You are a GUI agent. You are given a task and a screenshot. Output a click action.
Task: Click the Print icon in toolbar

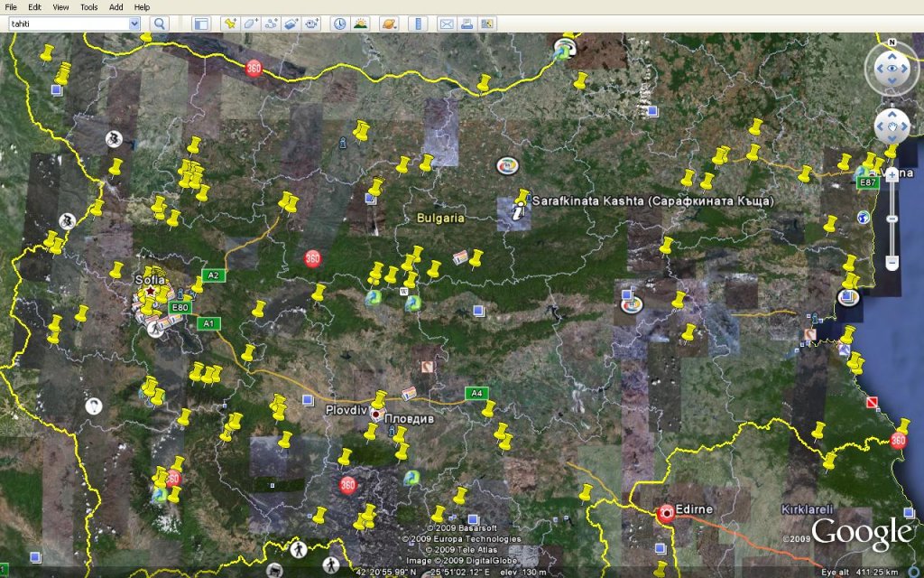pos(467,24)
